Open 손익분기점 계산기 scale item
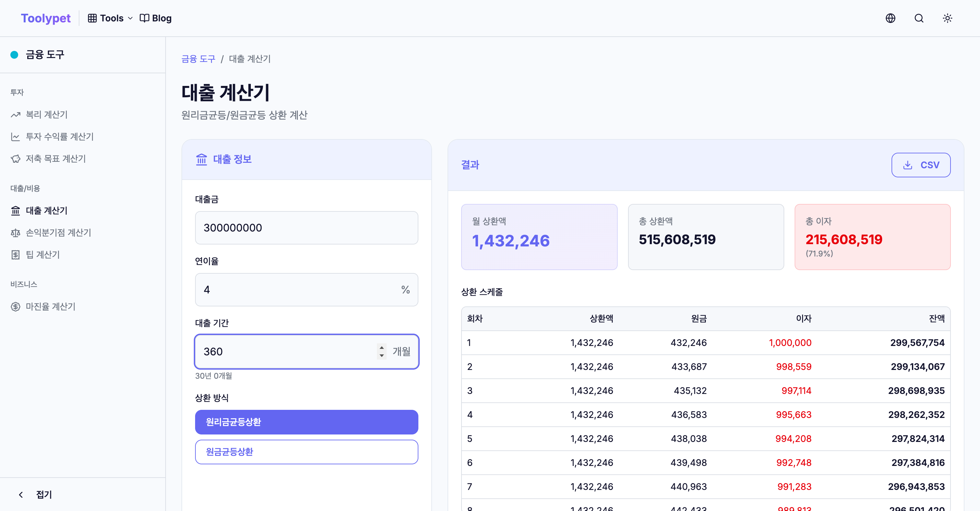 58,232
